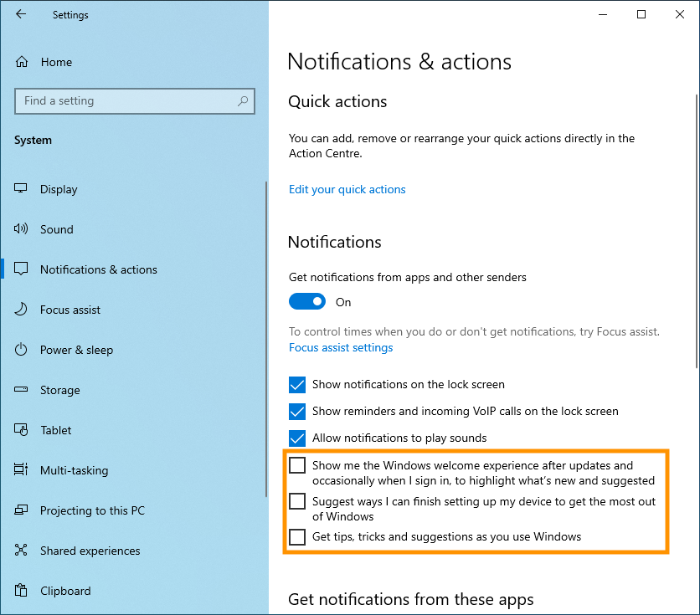Check Show me the Windows welcome experience
Image resolution: width=700 pixels, height=615 pixels.
(297, 465)
